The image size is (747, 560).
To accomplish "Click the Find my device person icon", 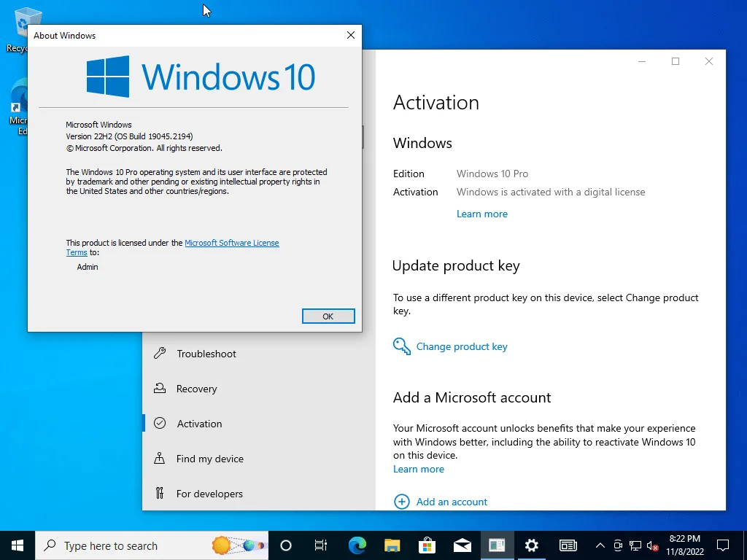I will coord(160,458).
